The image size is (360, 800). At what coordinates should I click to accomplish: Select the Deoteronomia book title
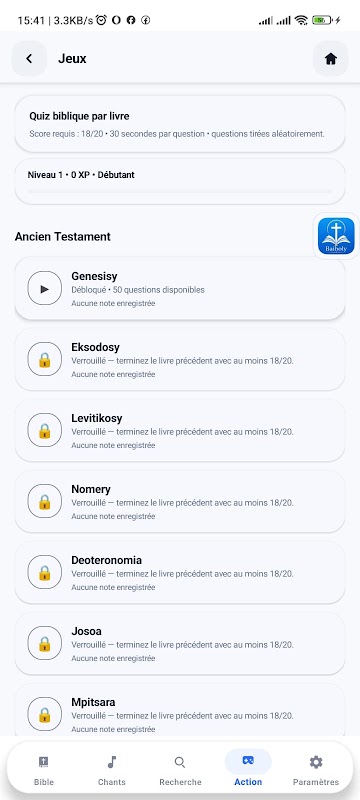[x=107, y=560]
